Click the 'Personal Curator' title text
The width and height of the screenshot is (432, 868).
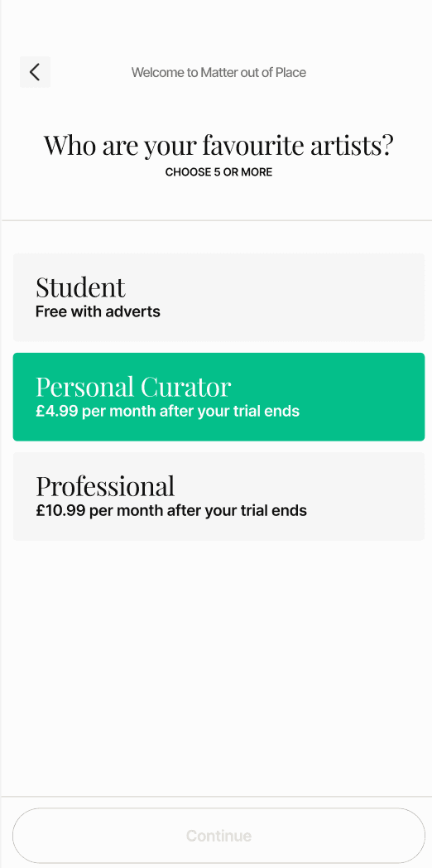point(133,387)
